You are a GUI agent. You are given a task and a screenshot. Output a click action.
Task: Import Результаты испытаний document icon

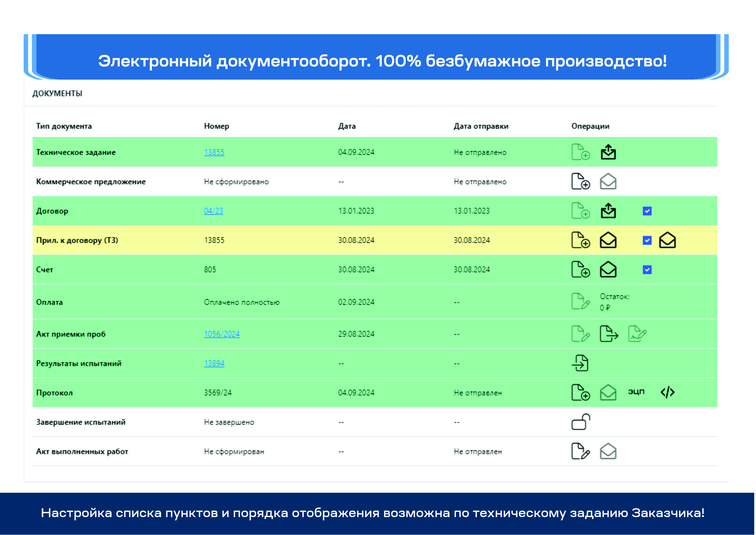pyautogui.click(x=580, y=363)
